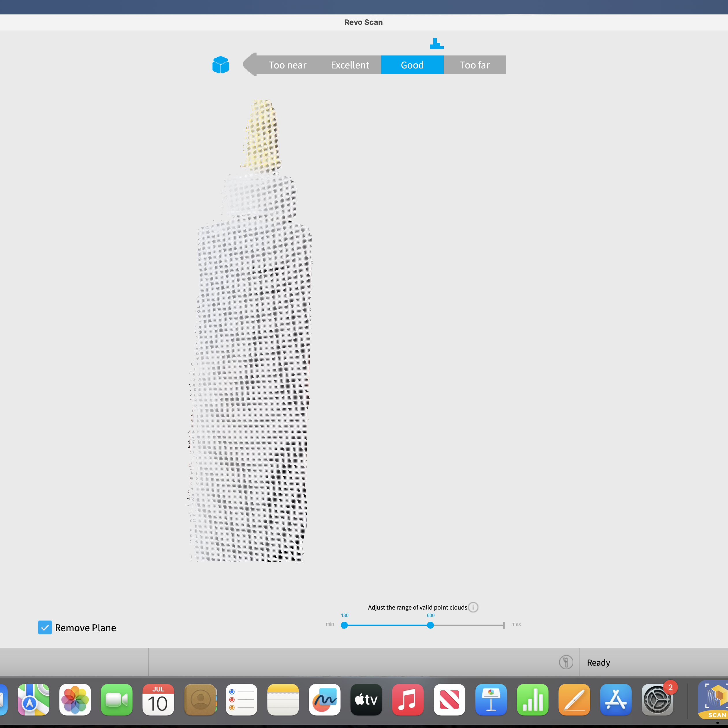Select the Too far distance segment
This screenshot has height=728, width=728.
(475, 65)
